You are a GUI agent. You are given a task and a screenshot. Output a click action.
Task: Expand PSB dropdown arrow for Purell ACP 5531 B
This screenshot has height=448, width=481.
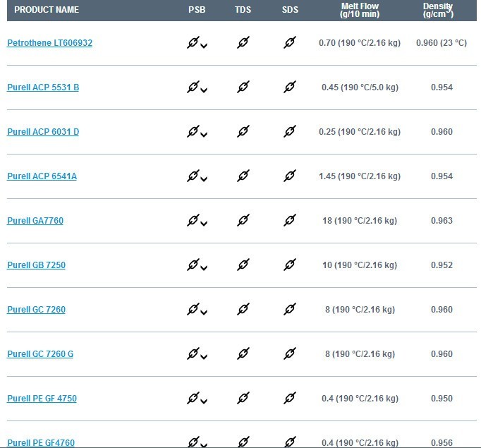coord(204,90)
